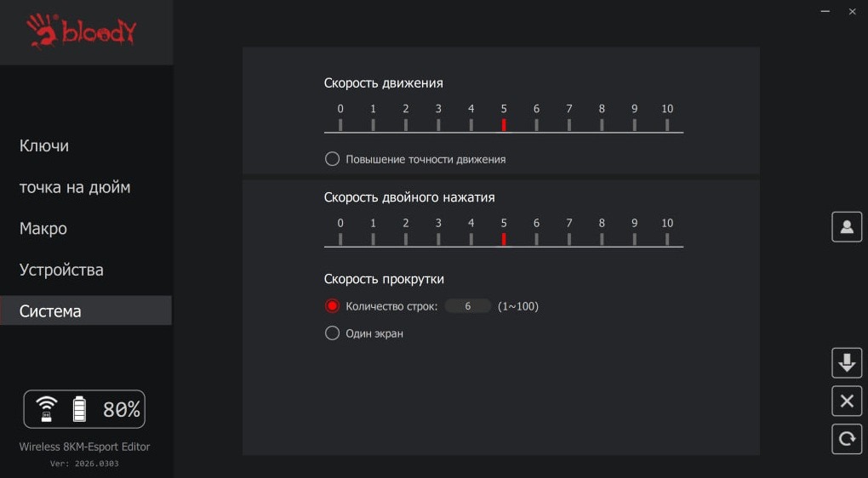Click the Количество строк value field
Screen dimensions: 868x478
(468, 306)
